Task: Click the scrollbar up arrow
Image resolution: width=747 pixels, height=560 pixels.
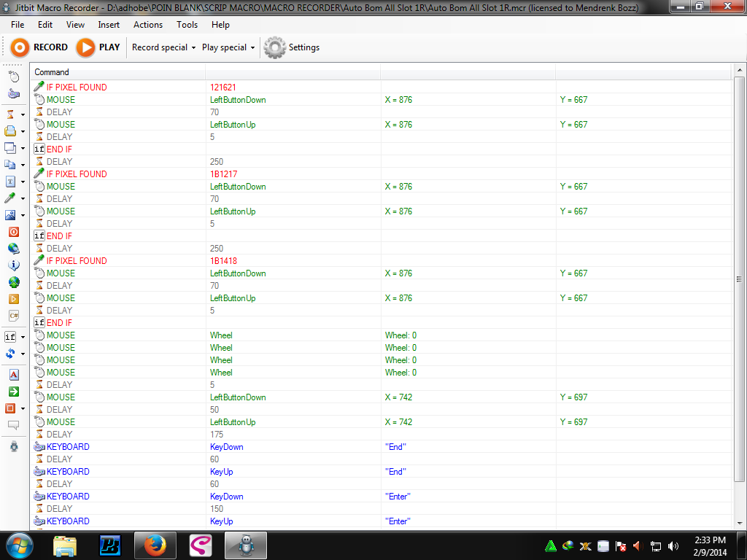Action: [740, 70]
